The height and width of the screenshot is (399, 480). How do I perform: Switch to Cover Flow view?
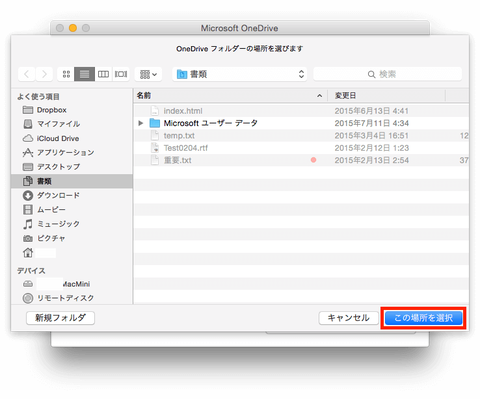[x=121, y=74]
